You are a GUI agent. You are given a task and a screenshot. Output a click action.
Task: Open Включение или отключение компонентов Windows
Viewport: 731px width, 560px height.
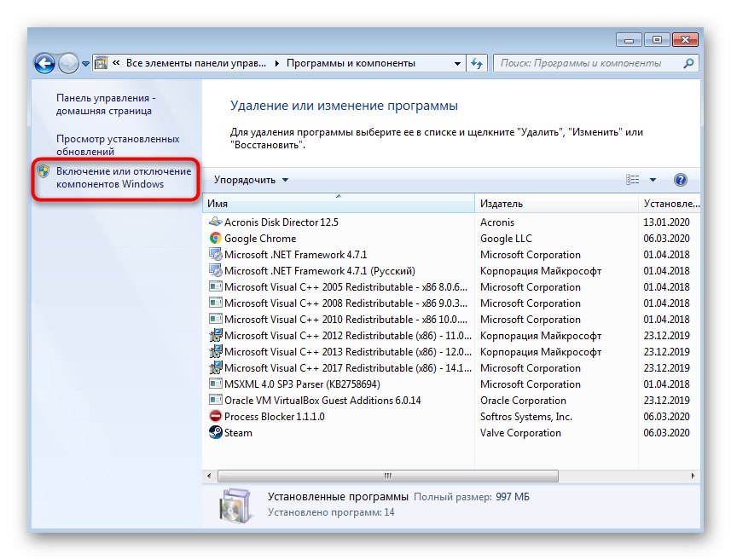tap(124, 177)
